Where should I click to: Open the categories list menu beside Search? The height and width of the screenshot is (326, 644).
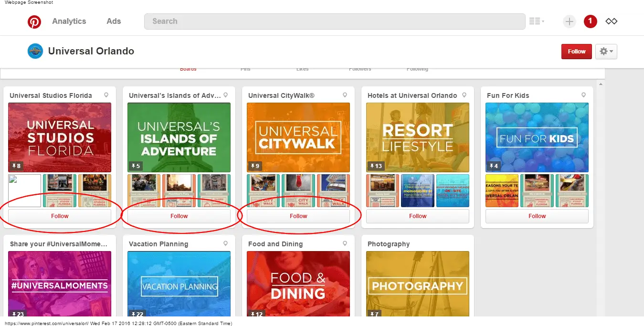[x=537, y=21]
